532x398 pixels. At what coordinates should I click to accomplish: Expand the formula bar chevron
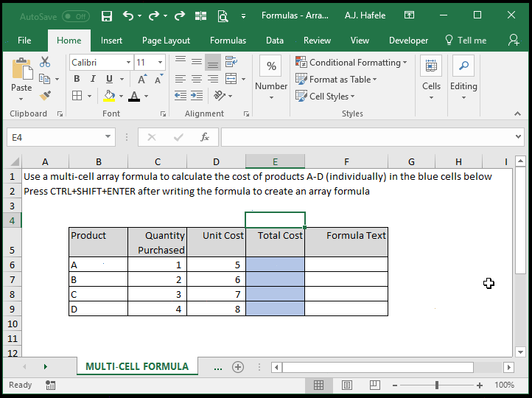pyautogui.click(x=518, y=137)
